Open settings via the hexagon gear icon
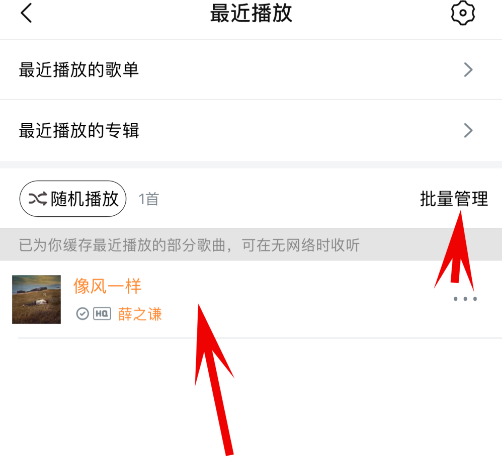Screen dimensions: 502x474 [x=463, y=13]
